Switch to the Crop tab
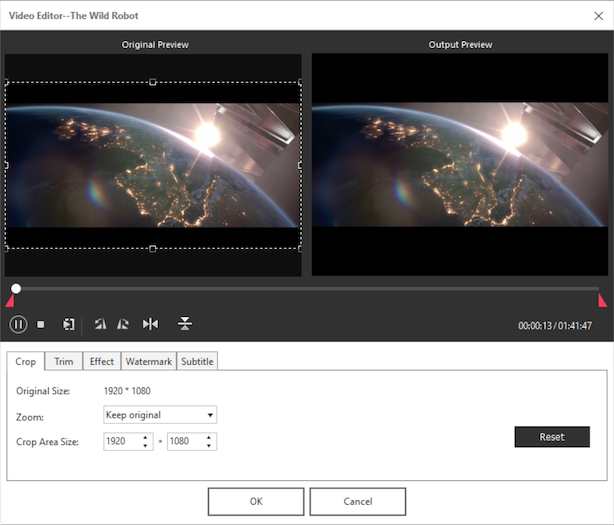The width and height of the screenshot is (614, 526). tap(25, 361)
